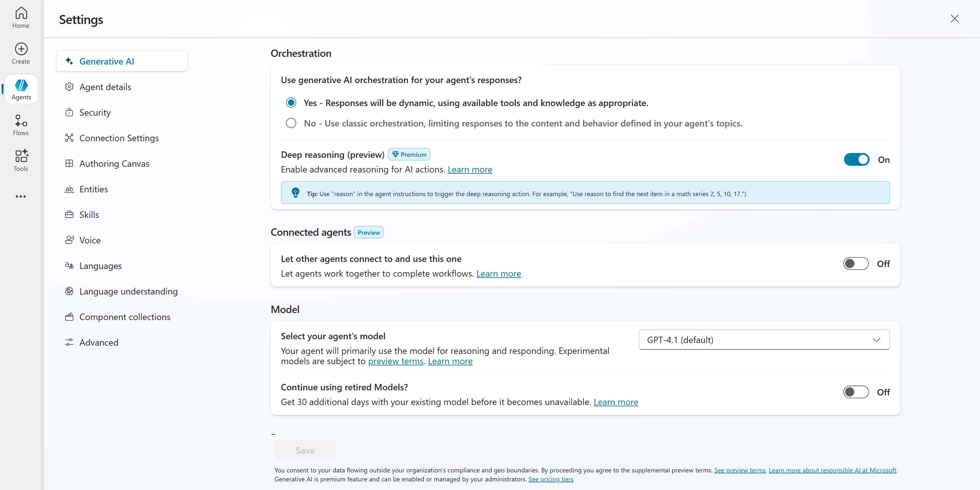Select the No classic orchestration radio button
The image size is (980, 490).
(x=291, y=123)
